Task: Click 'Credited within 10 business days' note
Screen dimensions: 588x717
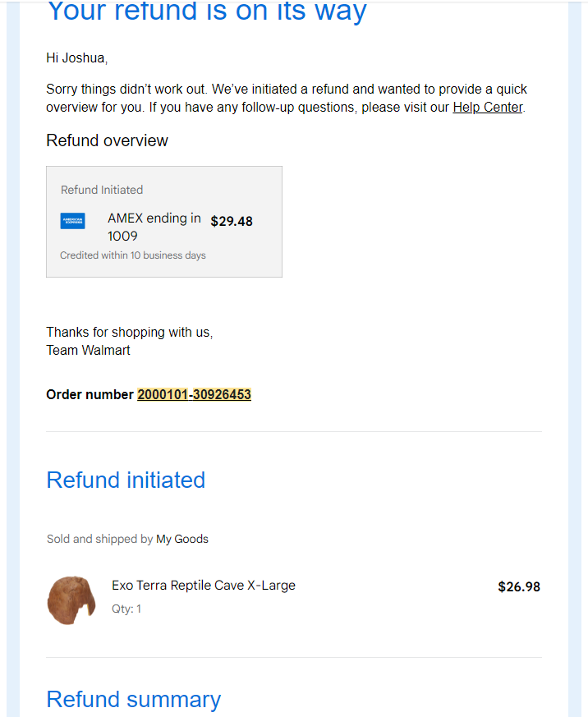Action: point(133,255)
